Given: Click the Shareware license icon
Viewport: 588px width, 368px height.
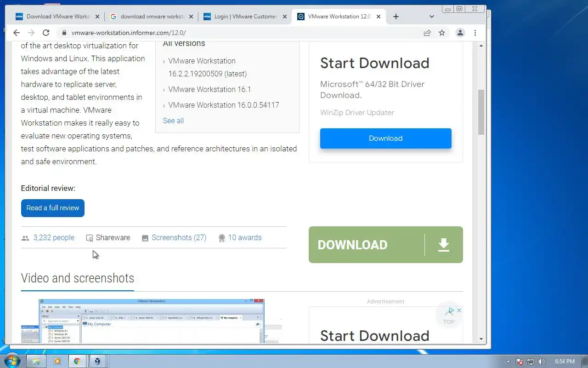Looking at the screenshot, I should coord(90,238).
